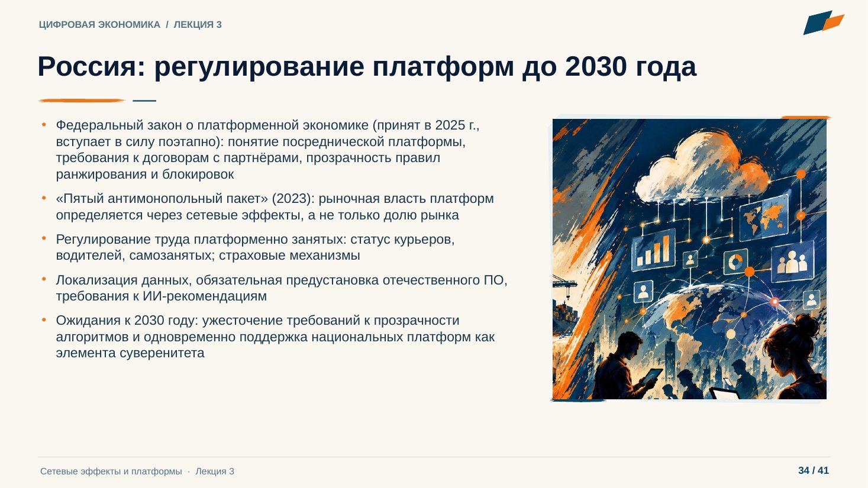The width and height of the screenshot is (868, 488).
Task: Click footer text 'Сетевые эффекты и платформы'
Action: coord(111,471)
